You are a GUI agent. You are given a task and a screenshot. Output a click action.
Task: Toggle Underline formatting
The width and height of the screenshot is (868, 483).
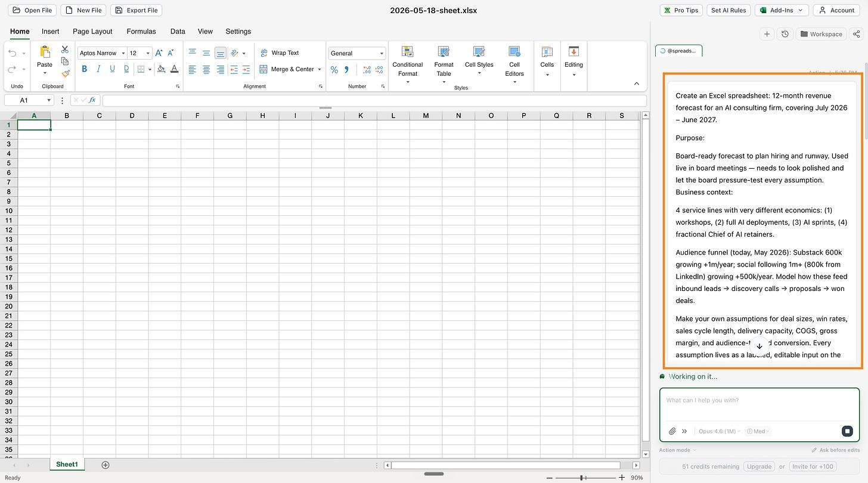coord(112,69)
